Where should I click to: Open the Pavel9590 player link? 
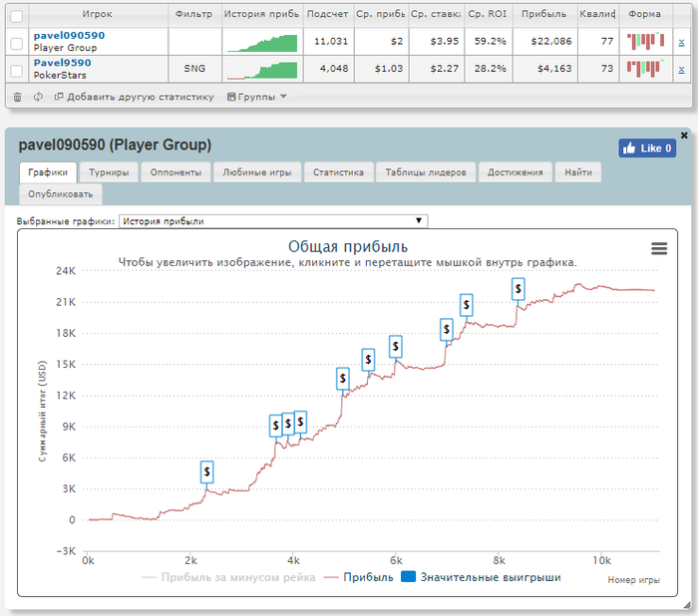[x=62, y=63]
